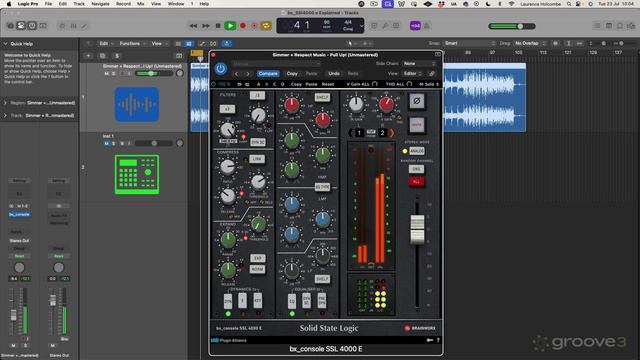Screen dimensions: 640x360
Task: Click the blue audio track waveform icon
Action: point(137,104)
